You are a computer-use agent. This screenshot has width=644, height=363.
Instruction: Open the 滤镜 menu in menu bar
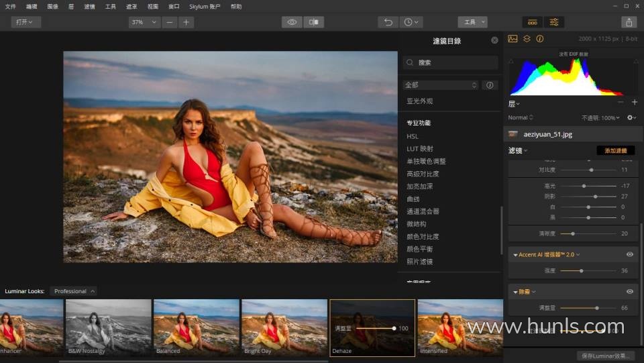pos(90,6)
